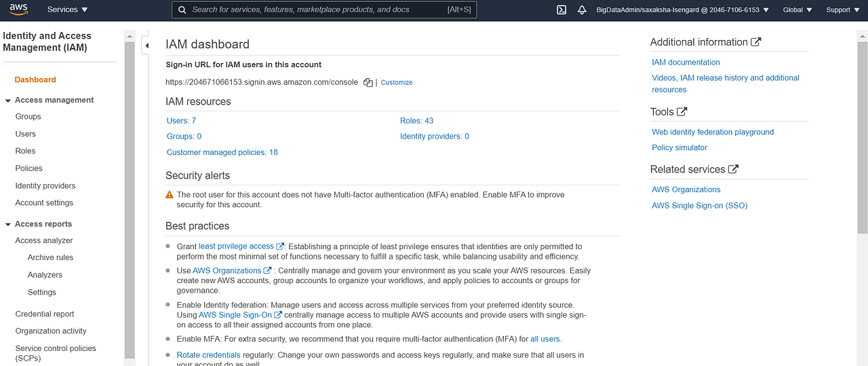Open Policies in the sidebar
Screen dimensions: 868x366
[29, 168]
